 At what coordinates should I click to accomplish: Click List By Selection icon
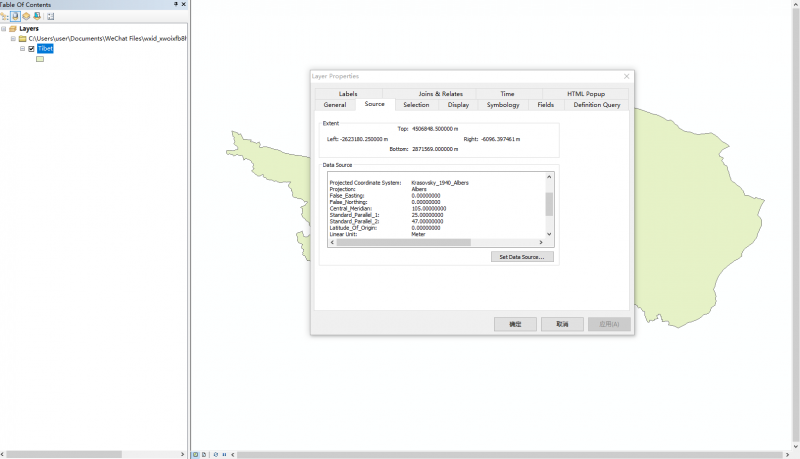(x=37, y=16)
